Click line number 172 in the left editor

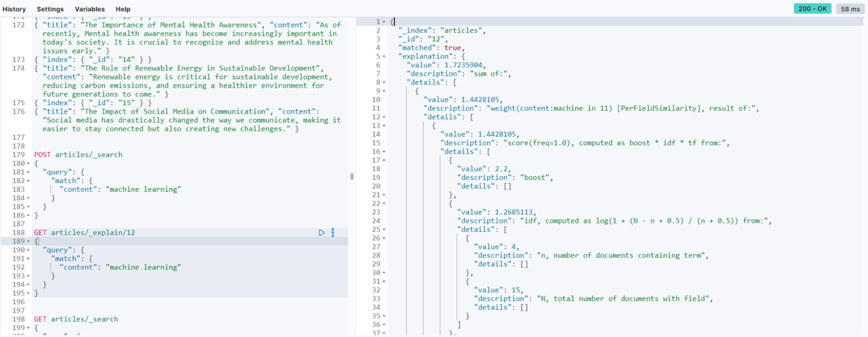tap(19, 24)
